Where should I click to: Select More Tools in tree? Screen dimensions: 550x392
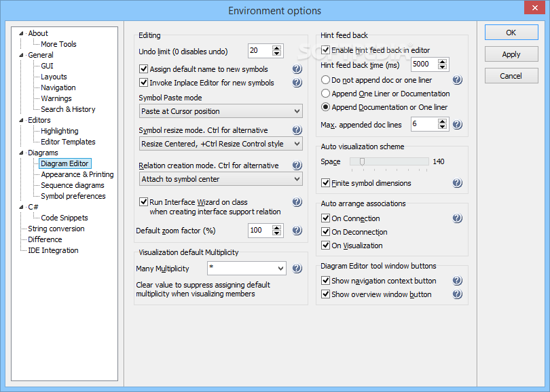(x=58, y=44)
